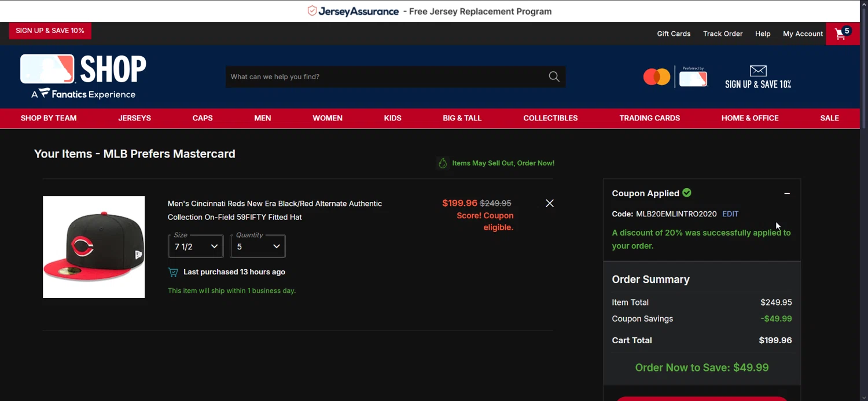
Task: Click the Cincinnati Reds hat product title
Action: point(275,210)
